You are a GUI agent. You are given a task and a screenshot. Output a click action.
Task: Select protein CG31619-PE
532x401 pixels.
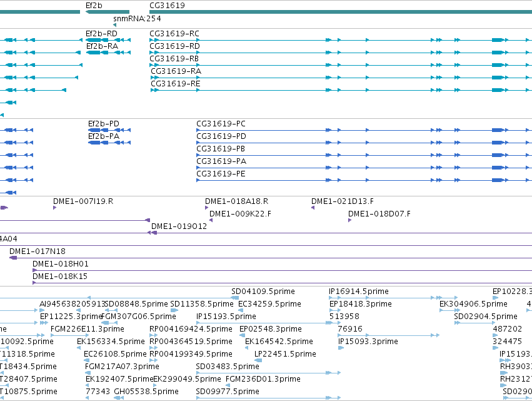[x=221, y=174]
